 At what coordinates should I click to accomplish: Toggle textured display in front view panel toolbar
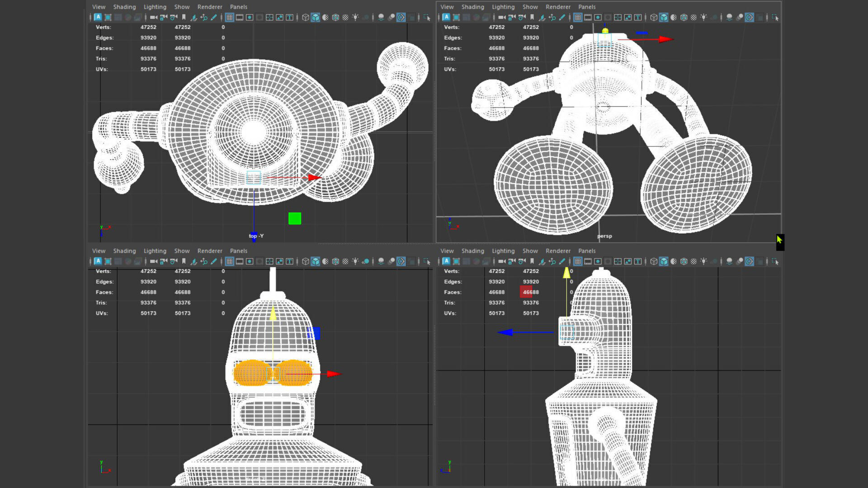345,262
